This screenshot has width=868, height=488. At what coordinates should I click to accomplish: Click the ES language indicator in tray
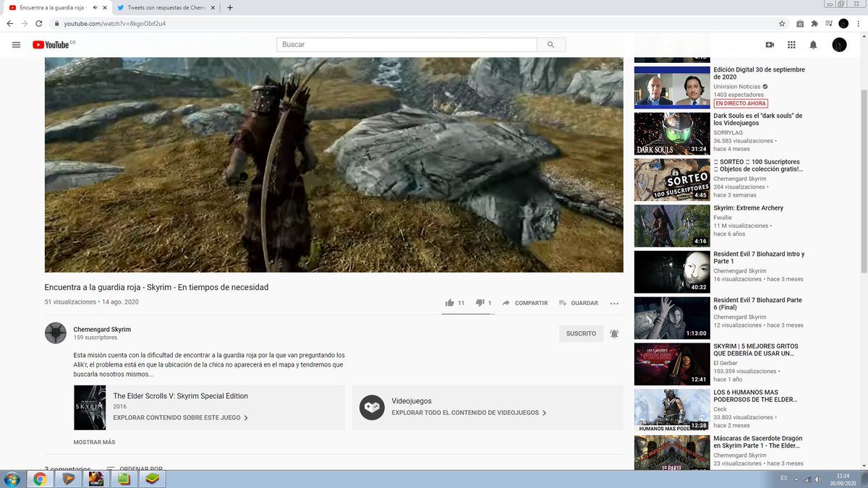coord(784,479)
